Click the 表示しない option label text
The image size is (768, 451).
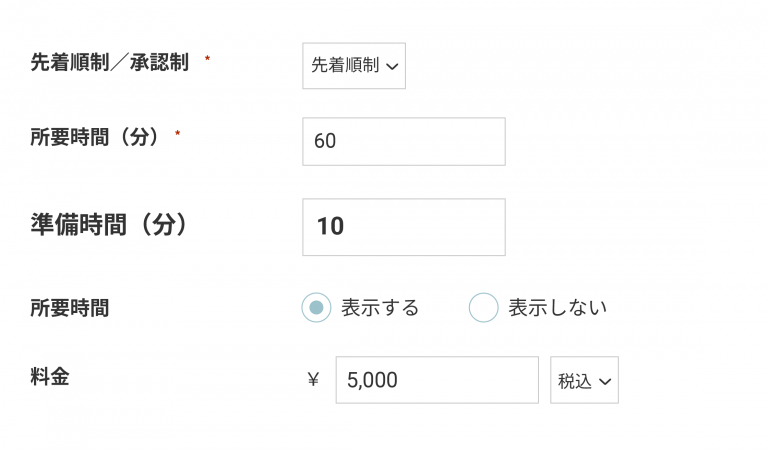557,308
